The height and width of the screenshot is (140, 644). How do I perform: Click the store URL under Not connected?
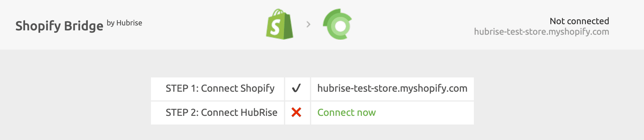pyautogui.click(x=541, y=32)
